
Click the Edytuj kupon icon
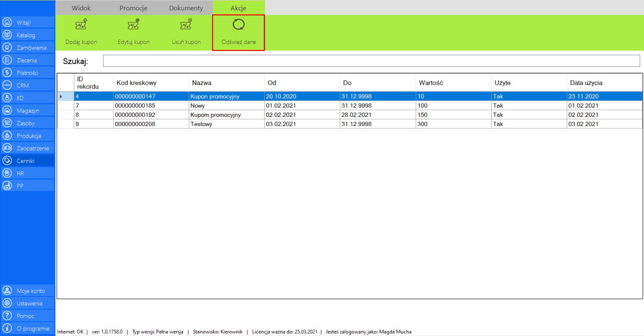[133, 25]
